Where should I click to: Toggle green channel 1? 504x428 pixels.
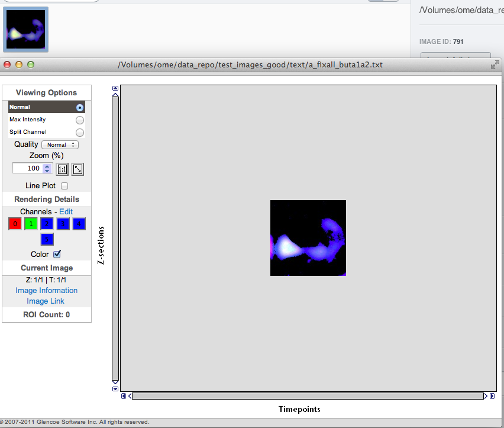pyautogui.click(x=31, y=224)
